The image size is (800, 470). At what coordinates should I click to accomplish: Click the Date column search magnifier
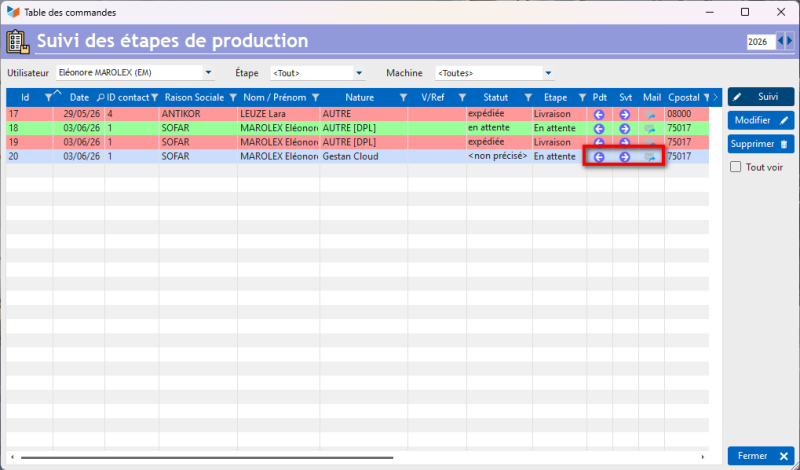click(101, 97)
